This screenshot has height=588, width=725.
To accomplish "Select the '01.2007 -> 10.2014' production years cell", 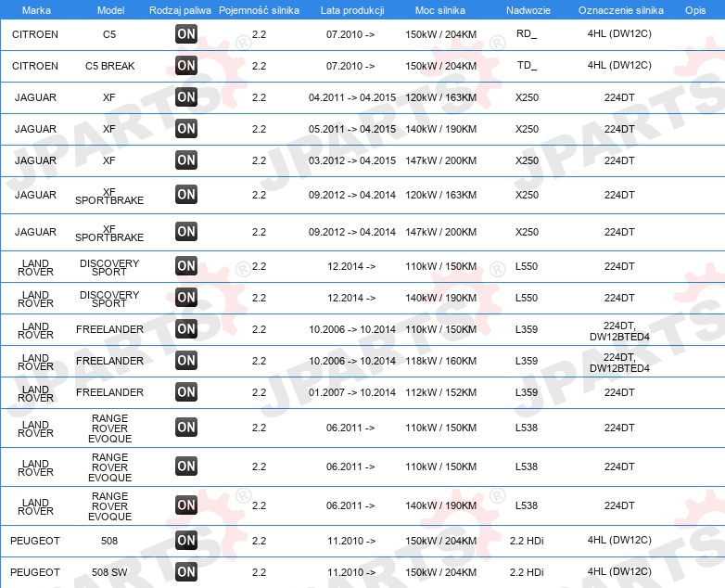I will coord(352,392).
